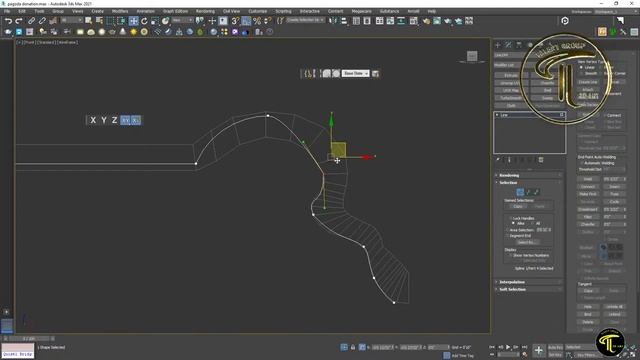Click the Undo arrow icon
This screenshot has height=360, width=640.
tap(8, 21)
